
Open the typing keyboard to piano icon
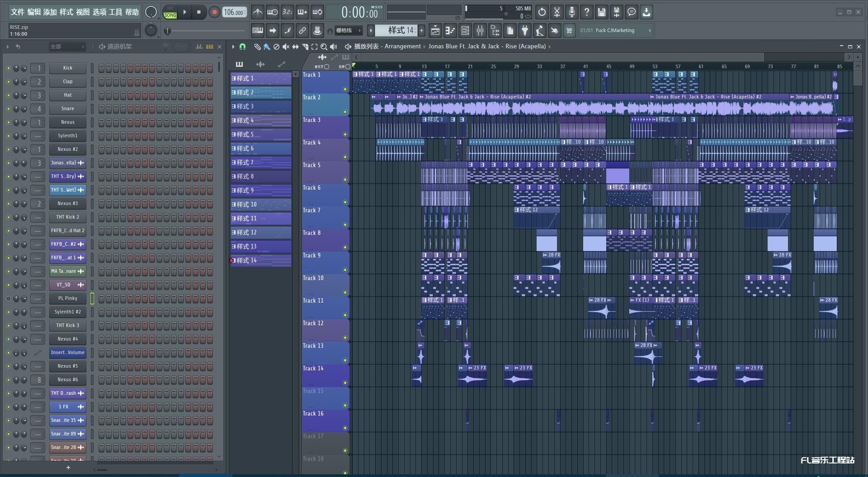coord(258,31)
